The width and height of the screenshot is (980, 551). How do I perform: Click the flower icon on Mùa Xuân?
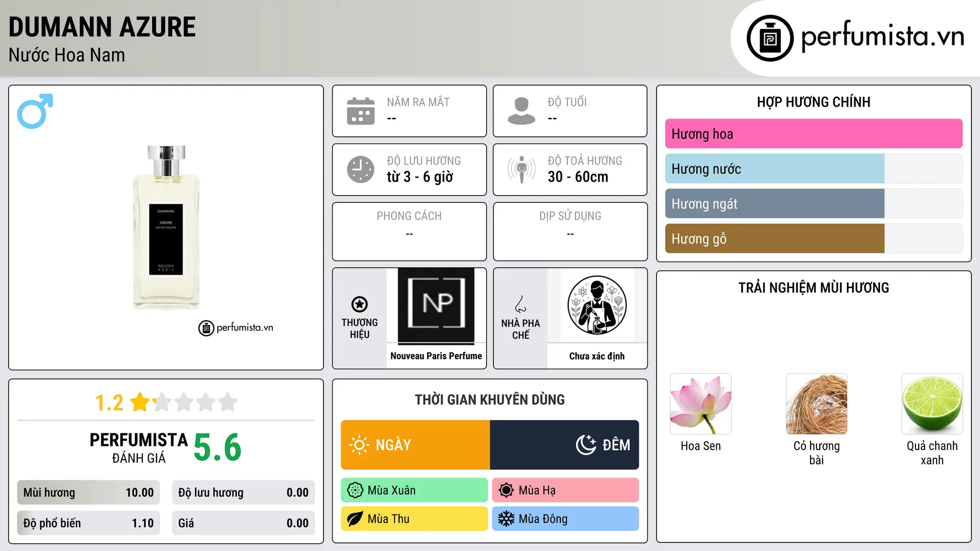tap(355, 490)
